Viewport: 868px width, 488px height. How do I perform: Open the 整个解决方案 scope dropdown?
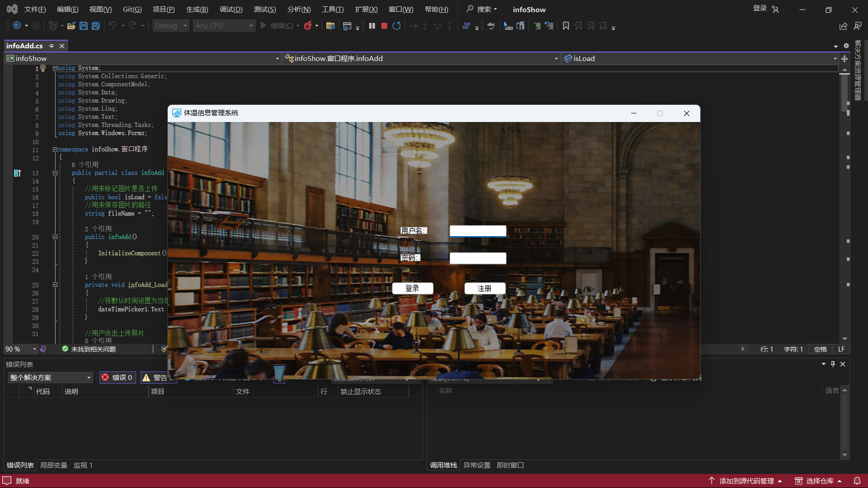click(50, 377)
